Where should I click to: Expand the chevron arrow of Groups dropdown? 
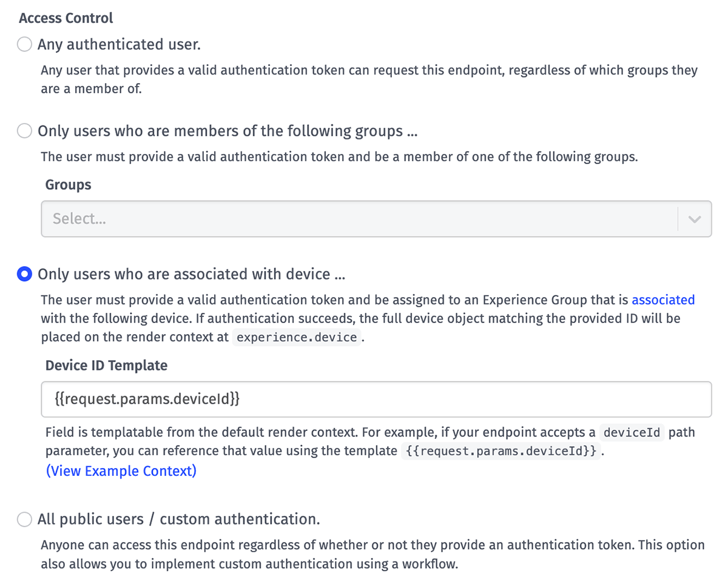[695, 219]
